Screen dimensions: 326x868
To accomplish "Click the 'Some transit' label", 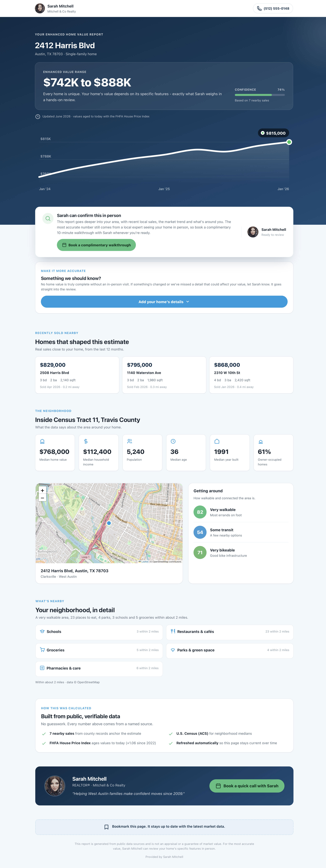I will tap(222, 530).
